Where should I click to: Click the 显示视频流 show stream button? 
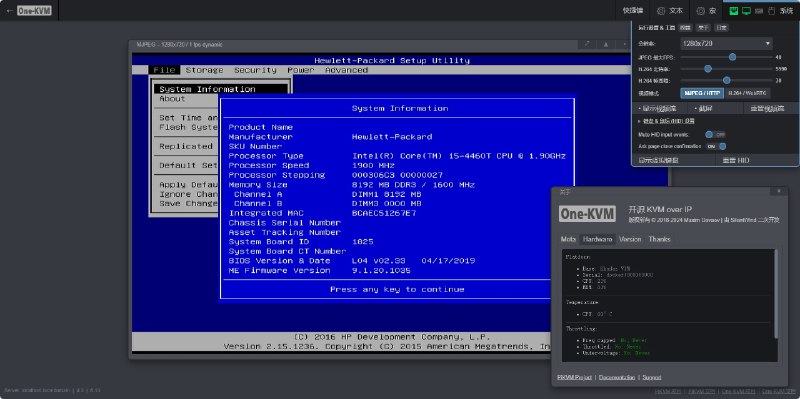pos(659,109)
